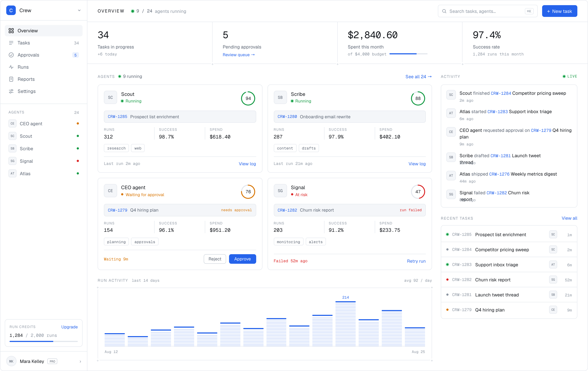Click the Scribe score ring showing 88

click(x=418, y=98)
